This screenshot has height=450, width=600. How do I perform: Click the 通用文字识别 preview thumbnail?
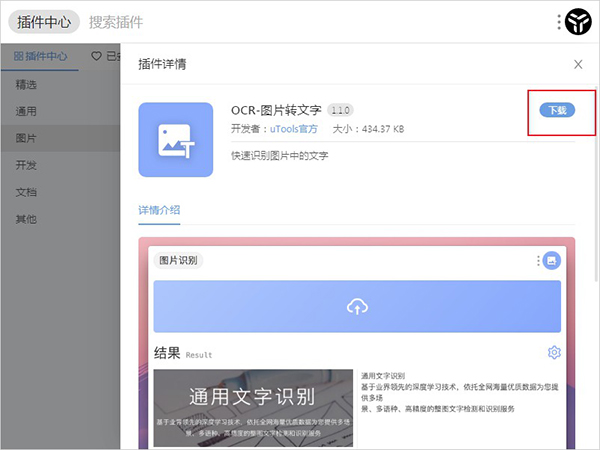point(252,407)
